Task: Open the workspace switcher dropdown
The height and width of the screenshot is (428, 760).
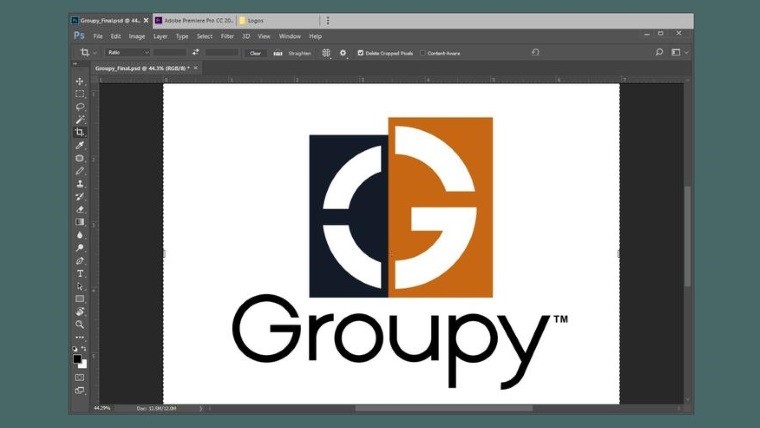Action: coord(680,52)
